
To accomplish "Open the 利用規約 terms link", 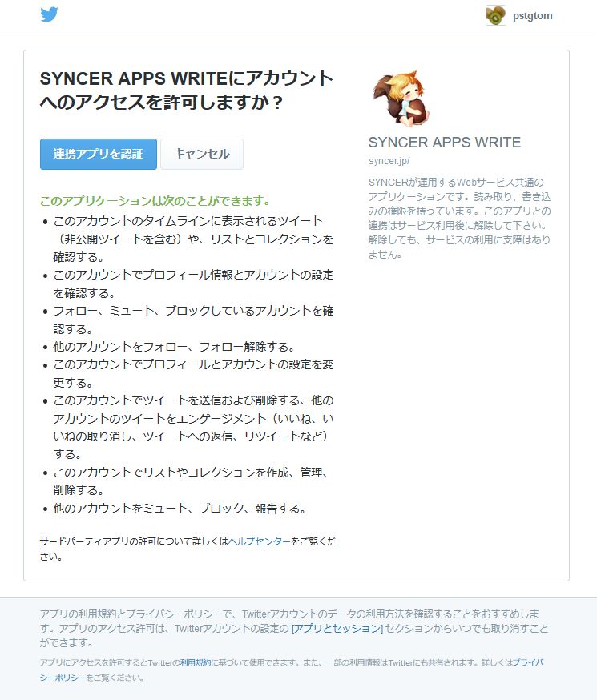I will pos(196,662).
